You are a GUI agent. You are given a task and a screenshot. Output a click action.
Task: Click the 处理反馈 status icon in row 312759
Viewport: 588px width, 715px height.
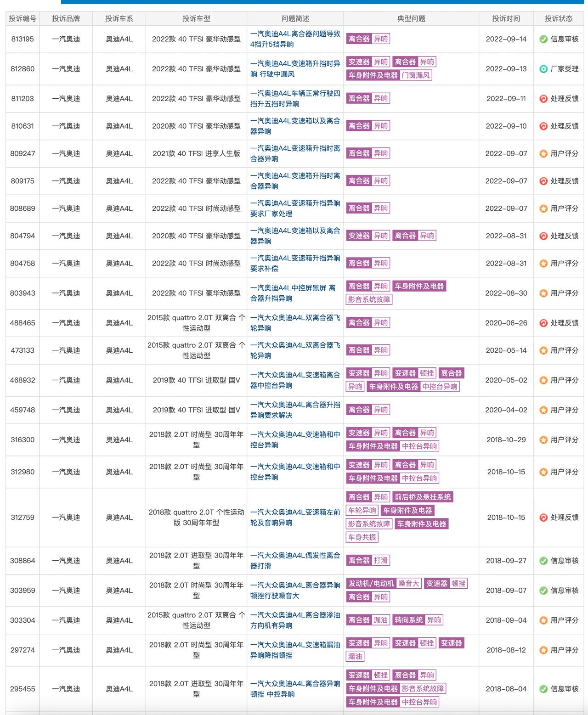pyautogui.click(x=543, y=518)
